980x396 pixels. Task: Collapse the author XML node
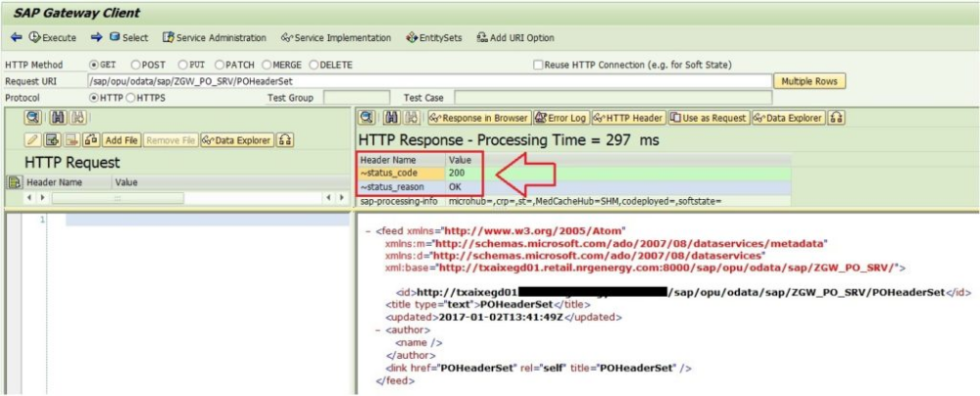[x=377, y=329]
